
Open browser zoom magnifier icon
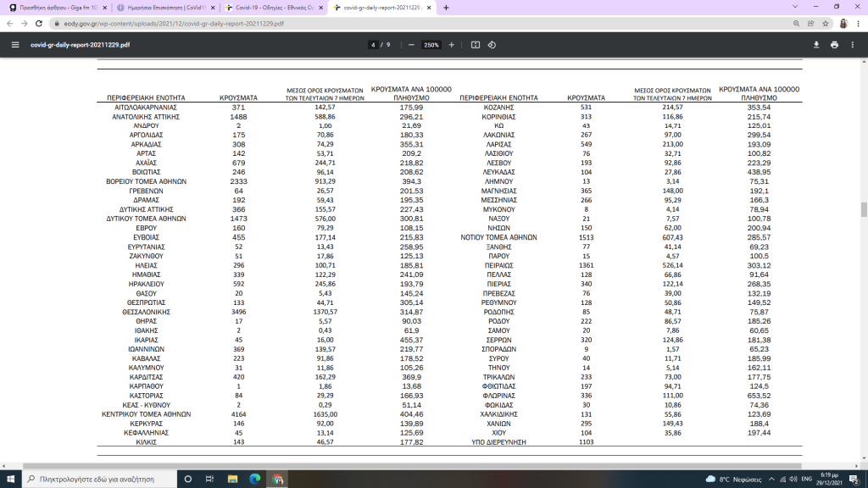coord(796,23)
